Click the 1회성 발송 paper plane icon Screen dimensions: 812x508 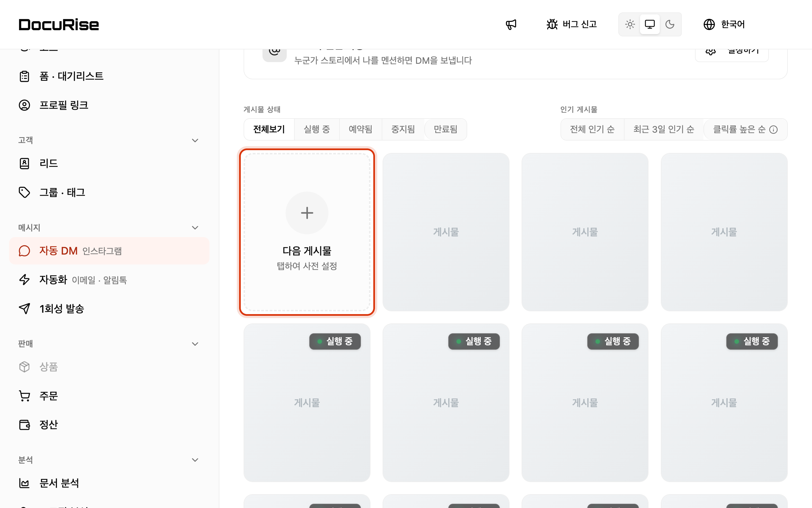point(24,308)
